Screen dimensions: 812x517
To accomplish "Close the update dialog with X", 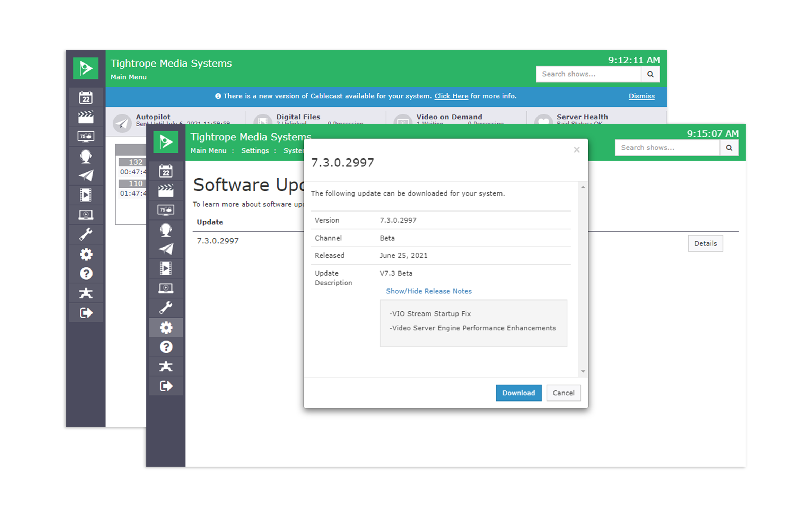I will [577, 150].
